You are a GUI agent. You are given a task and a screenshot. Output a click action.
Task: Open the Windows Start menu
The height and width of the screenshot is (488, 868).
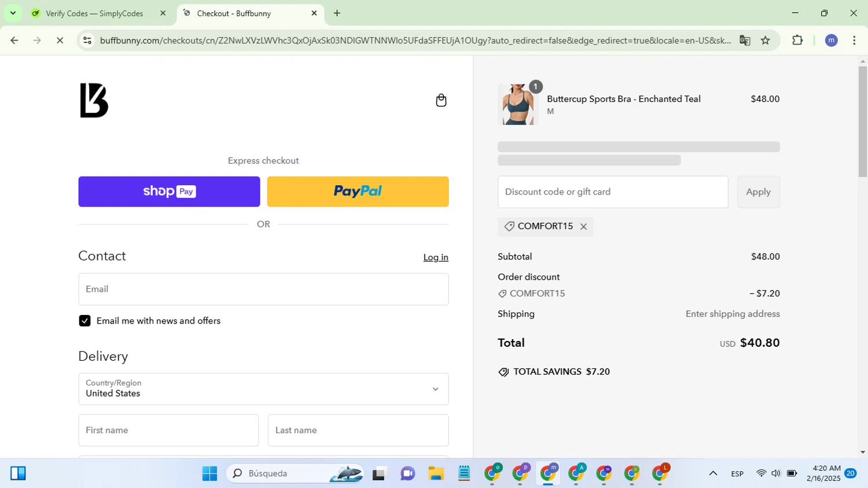click(209, 474)
